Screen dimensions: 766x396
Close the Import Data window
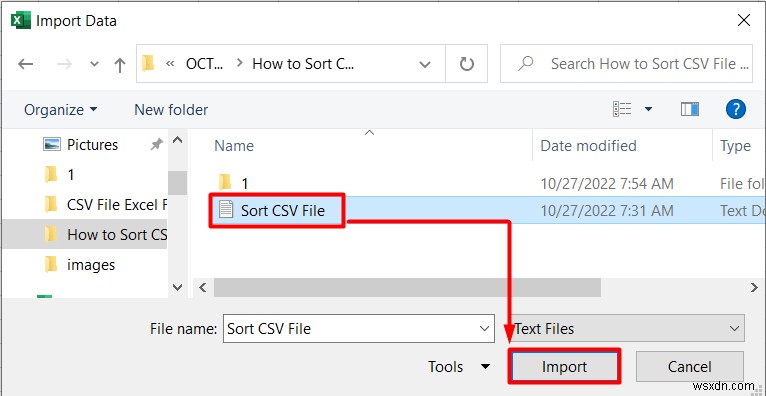click(744, 21)
